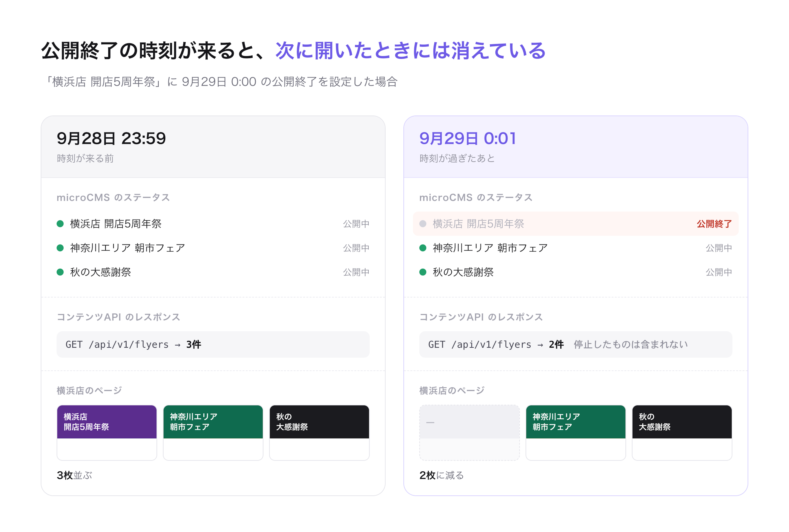Viewport: 789px width, 532px height.
Task: Select 秋の大感謝祭 row in right status list
Action: pos(576,272)
